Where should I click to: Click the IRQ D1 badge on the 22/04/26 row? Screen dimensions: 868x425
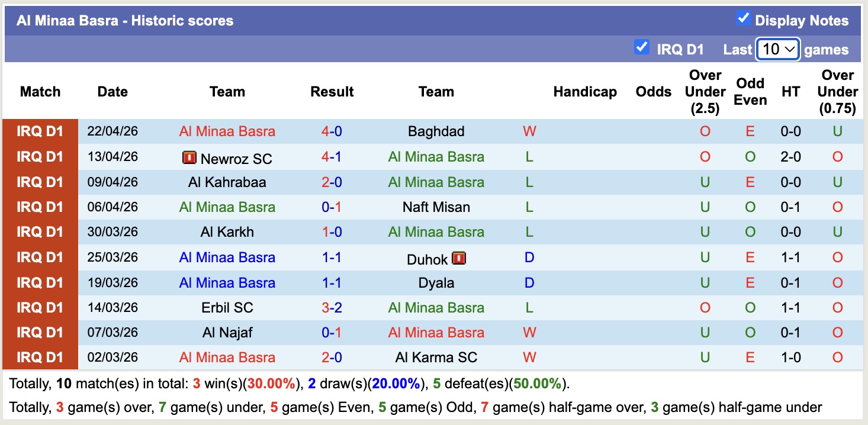[x=40, y=131]
